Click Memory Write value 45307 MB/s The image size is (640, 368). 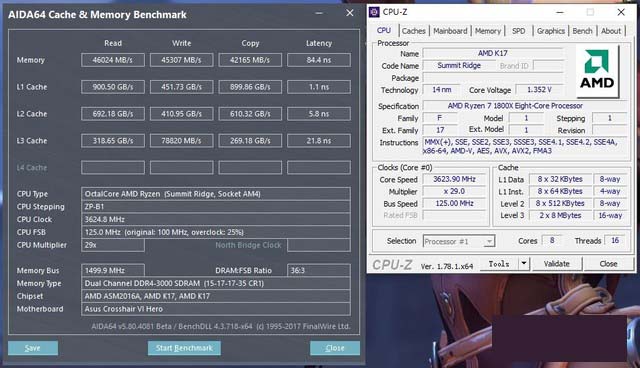click(x=181, y=60)
